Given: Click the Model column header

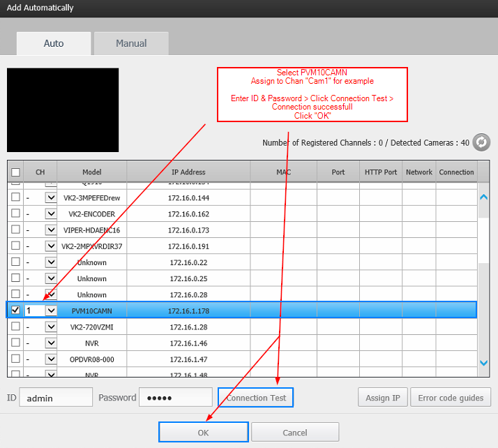Looking at the screenshot, I should click(92, 172).
